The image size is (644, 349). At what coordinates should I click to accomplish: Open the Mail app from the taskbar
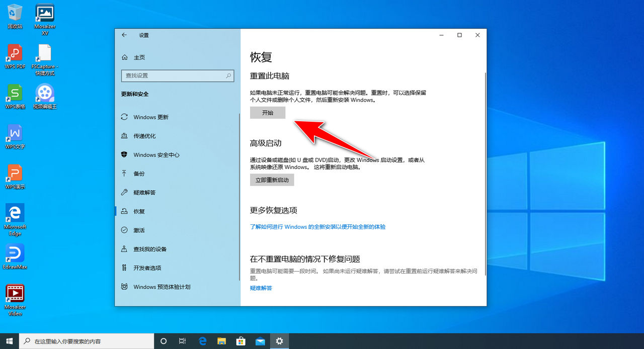point(260,341)
